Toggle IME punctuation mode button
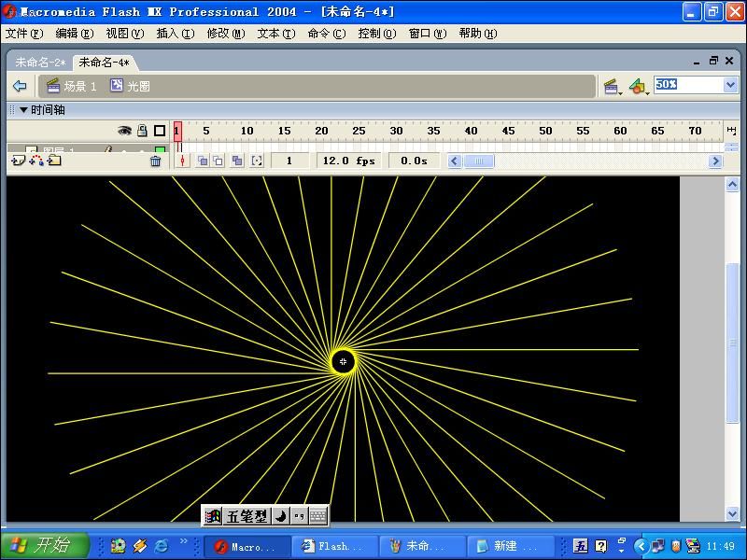Viewport: 747px width, 560px height. click(299, 516)
